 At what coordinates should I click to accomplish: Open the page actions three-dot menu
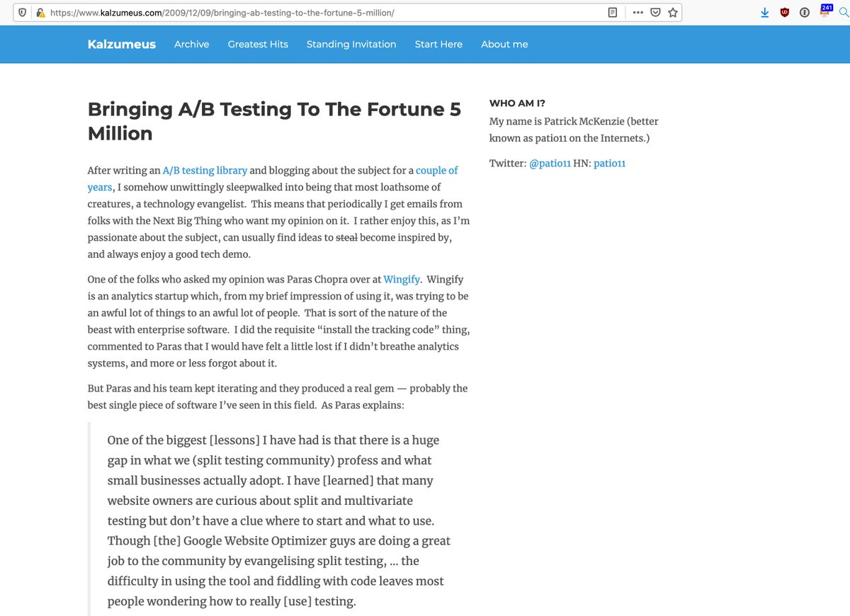coord(638,13)
